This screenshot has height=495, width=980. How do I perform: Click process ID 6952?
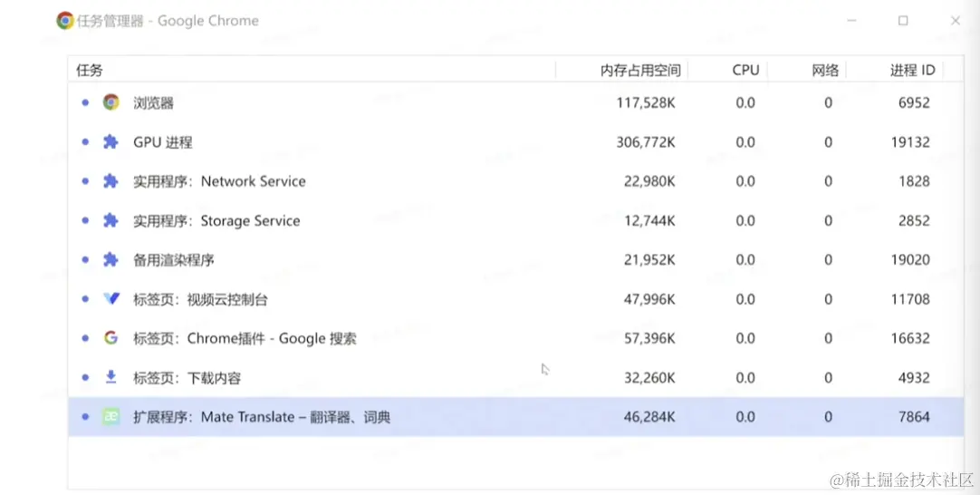(x=914, y=102)
